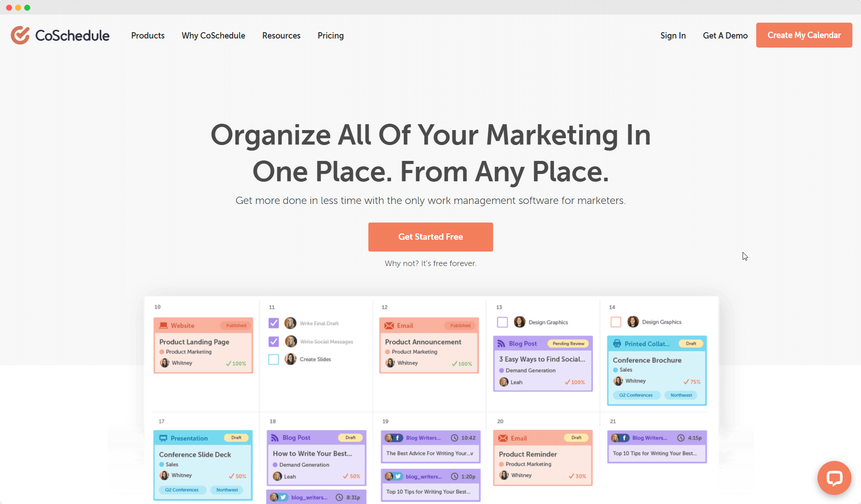The width and height of the screenshot is (861, 504).
Task: Click Leah's avatar on 3 Easy Ways card
Action: (504, 382)
